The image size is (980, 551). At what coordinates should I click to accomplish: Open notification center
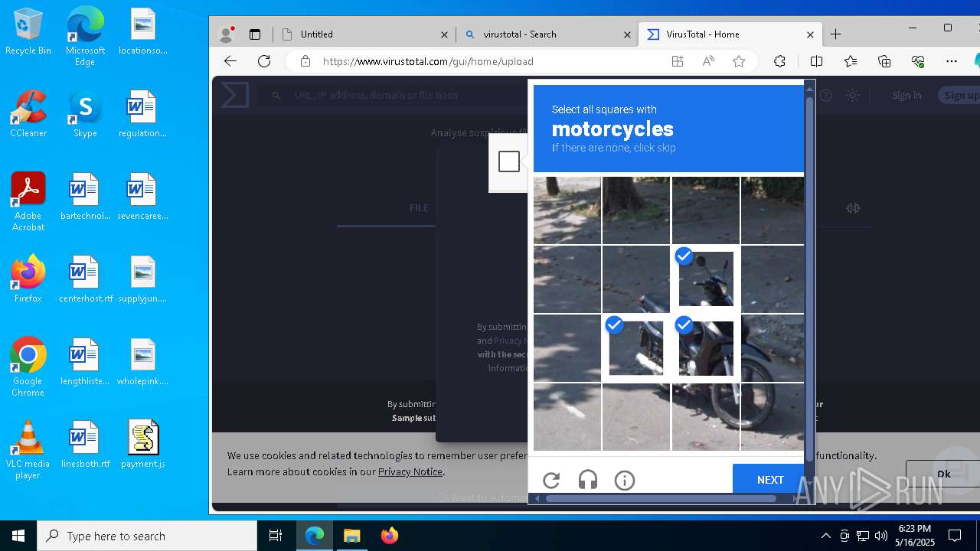click(955, 536)
